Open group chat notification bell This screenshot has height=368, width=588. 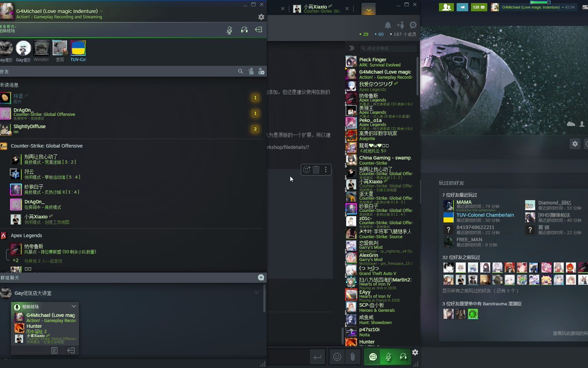388,25
